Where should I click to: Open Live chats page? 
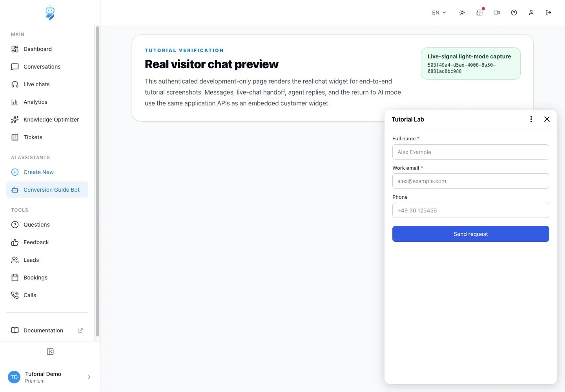coord(47,84)
